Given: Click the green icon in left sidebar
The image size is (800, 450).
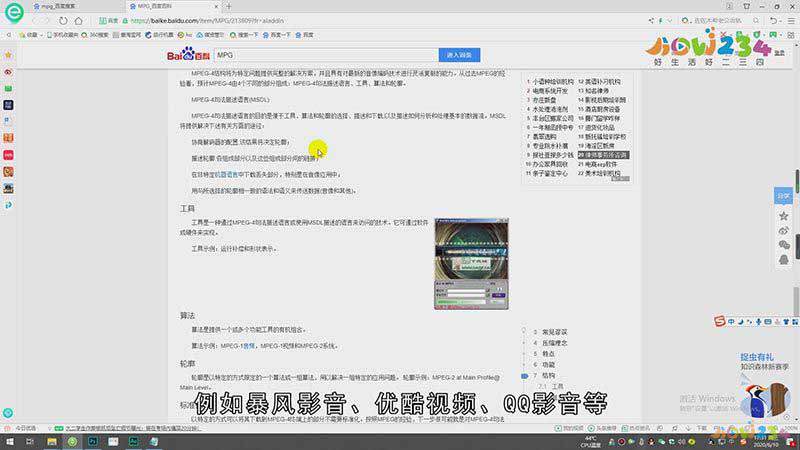Looking at the screenshot, I should pos(8,88).
